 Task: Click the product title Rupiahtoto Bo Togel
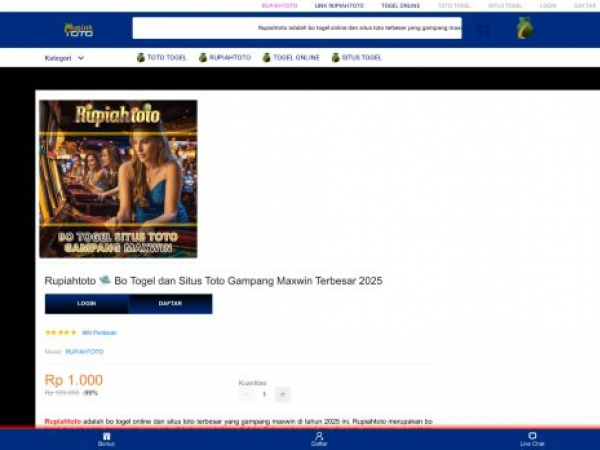click(214, 281)
